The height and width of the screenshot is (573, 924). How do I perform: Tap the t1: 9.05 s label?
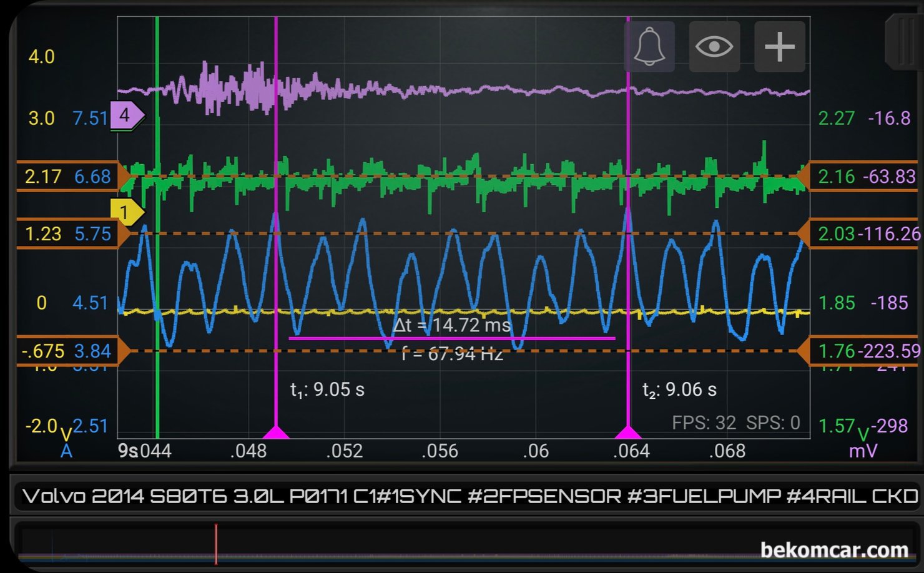327,390
